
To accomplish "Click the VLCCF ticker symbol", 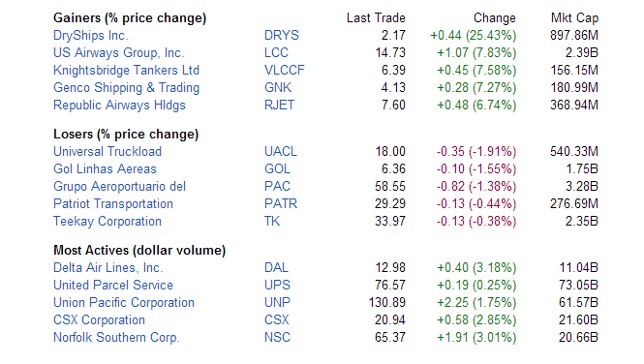I will [x=284, y=70].
